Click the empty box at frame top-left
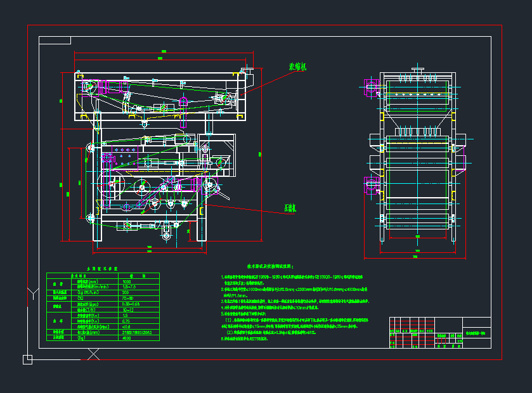The height and width of the screenshot is (393, 532). tap(55, 41)
